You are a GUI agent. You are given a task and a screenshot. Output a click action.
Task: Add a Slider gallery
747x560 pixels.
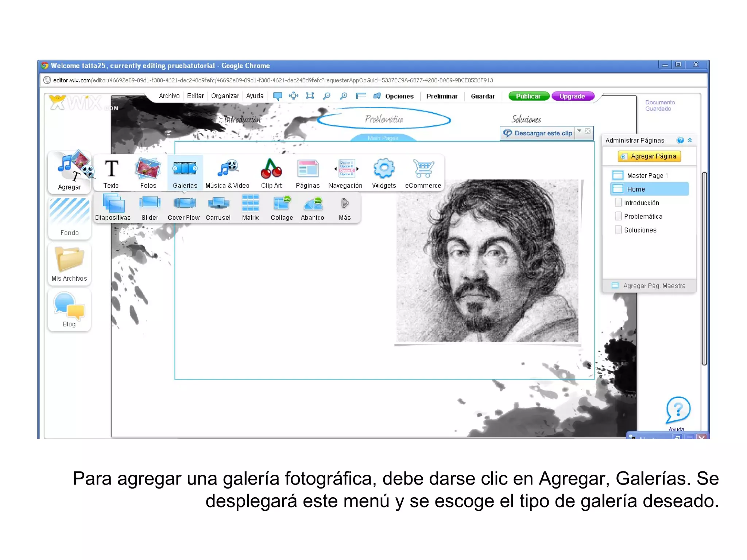coord(150,207)
